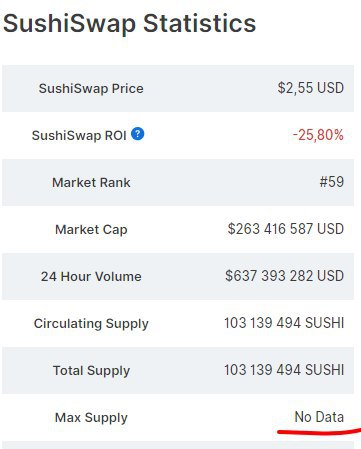Click the red underline annotation
Image resolution: width=361 pixels, height=449 pixels.
319,431
